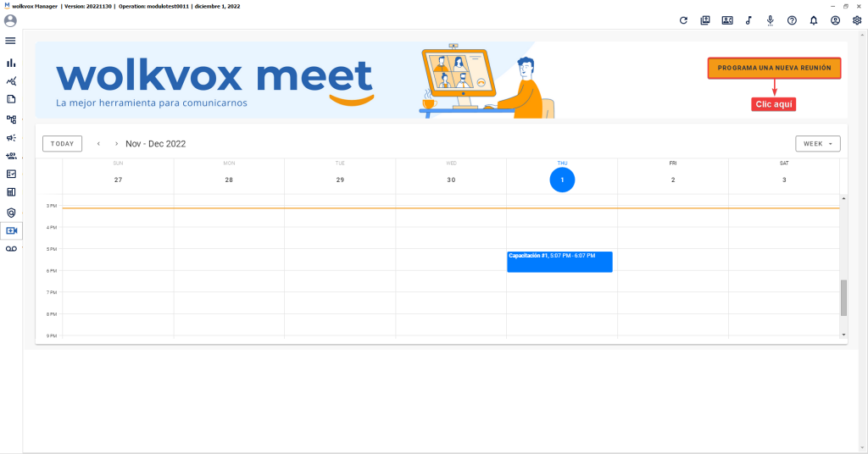
Task: Click the TODAY button
Action: (x=62, y=144)
